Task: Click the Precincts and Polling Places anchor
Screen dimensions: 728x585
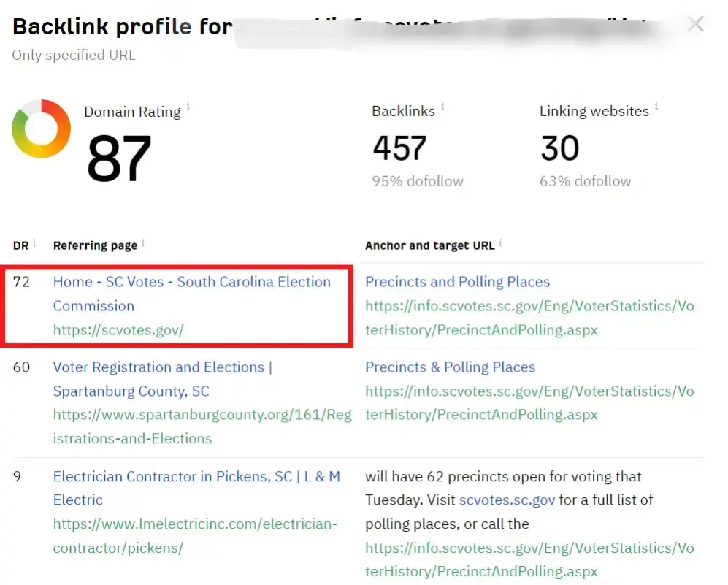Action: pos(457,282)
